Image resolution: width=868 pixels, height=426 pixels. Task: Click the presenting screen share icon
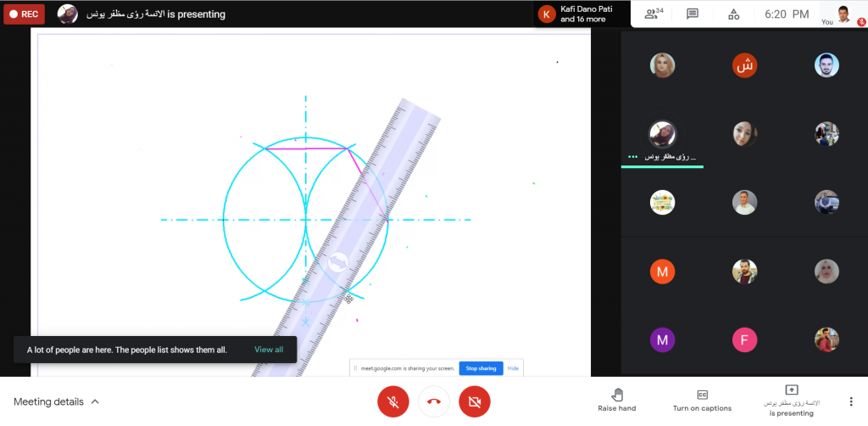click(x=792, y=390)
